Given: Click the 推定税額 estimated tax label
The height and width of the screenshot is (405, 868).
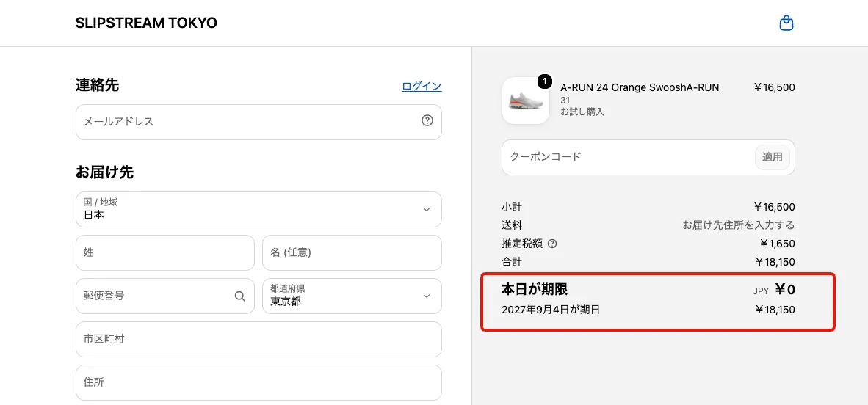Looking at the screenshot, I should pyautogui.click(x=522, y=244).
